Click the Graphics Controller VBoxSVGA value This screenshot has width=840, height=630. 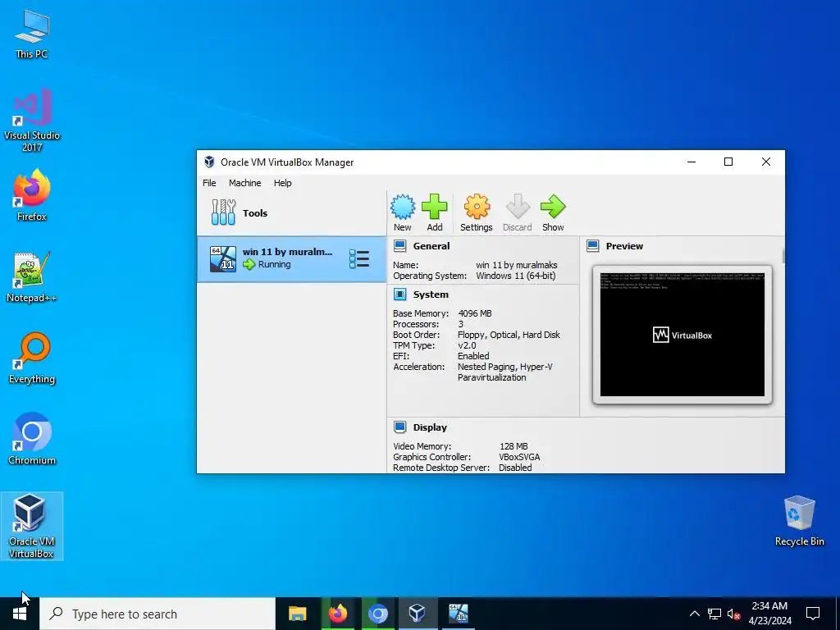tap(519, 457)
